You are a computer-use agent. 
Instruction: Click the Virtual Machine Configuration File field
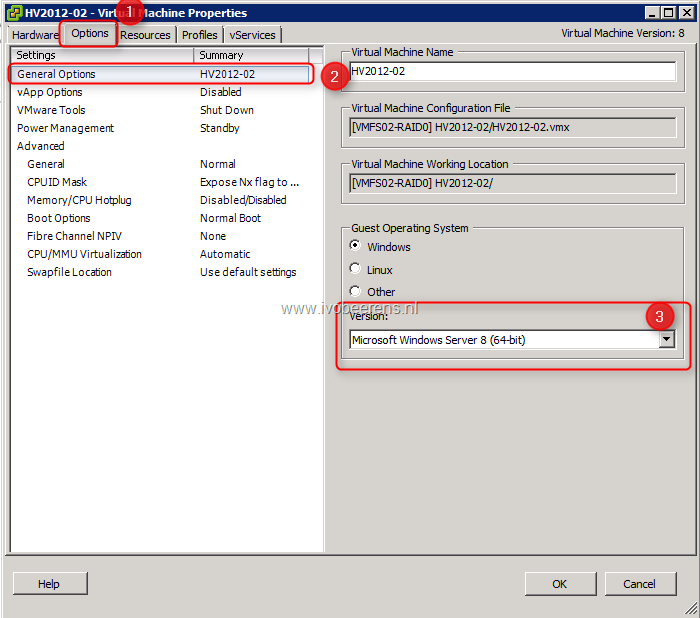tap(512, 127)
